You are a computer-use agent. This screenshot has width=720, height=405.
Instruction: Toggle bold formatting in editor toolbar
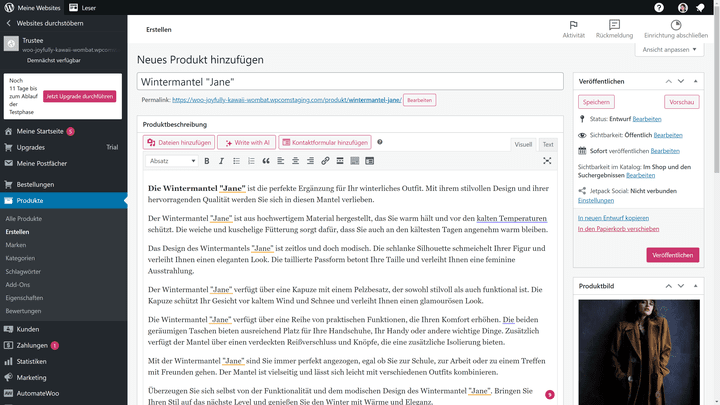pos(207,161)
